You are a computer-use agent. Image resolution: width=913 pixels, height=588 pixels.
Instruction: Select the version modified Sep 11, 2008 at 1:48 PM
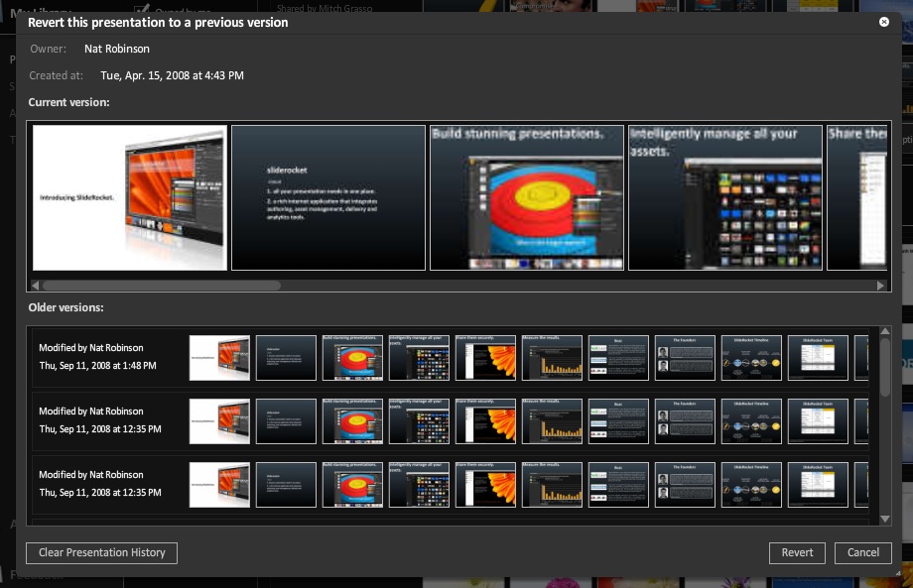(451, 358)
